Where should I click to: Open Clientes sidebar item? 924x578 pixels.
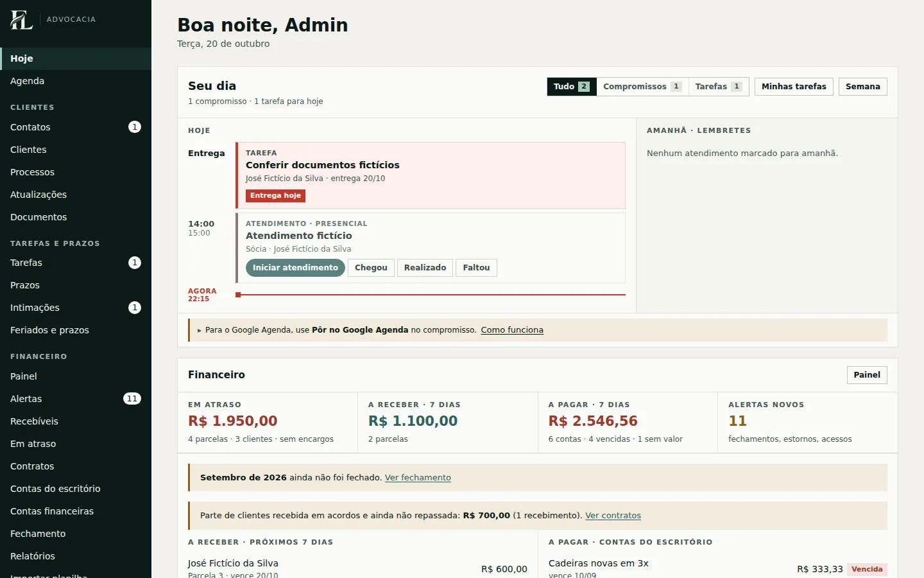pyautogui.click(x=76, y=150)
